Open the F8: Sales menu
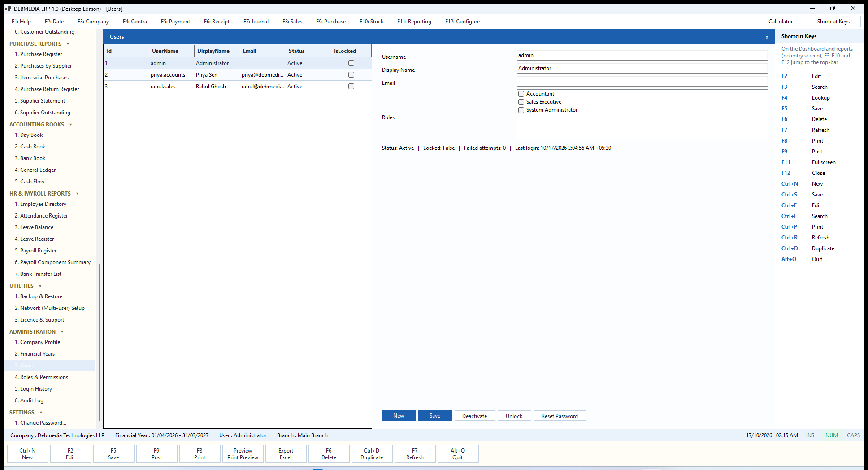 [x=292, y=22]
